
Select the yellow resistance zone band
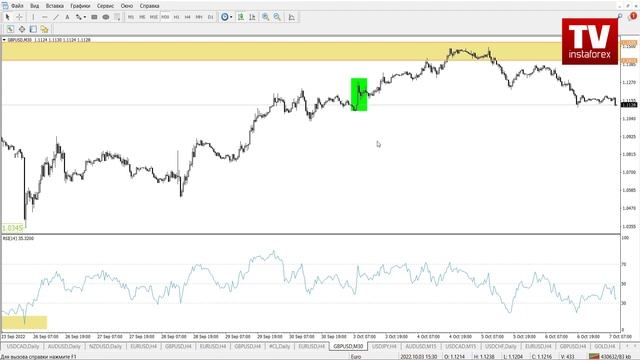[x=282, y=52]
